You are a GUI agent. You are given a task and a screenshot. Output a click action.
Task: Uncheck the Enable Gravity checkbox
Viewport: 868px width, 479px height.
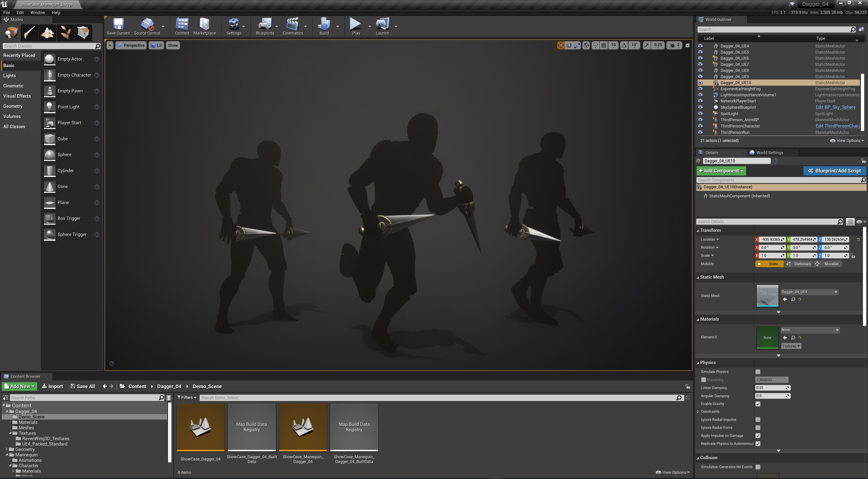(x=758, y=404)
